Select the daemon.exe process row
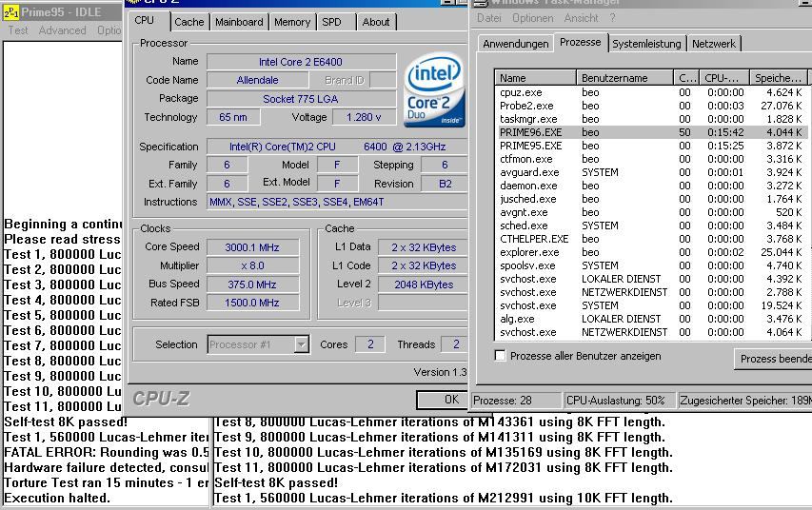The height and width of the screenshot is (510, 812). pos(651,186)
